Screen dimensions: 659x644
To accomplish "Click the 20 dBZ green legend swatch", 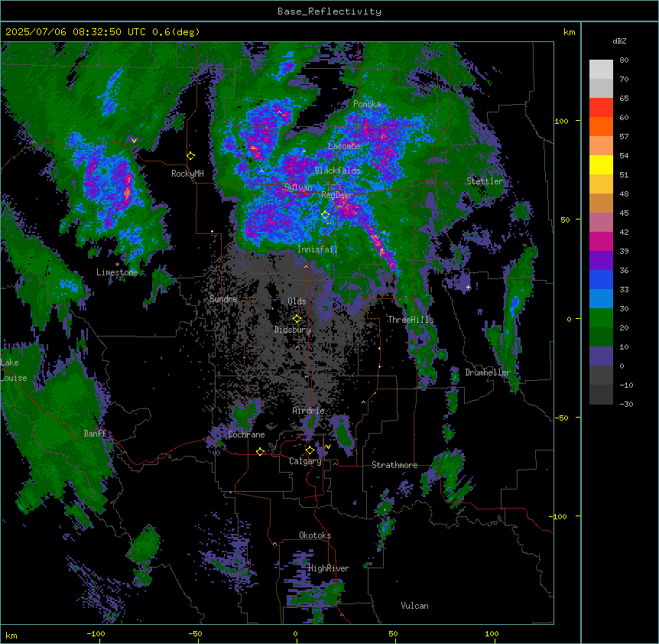I will pyautogui.click(x=601, y=318).
